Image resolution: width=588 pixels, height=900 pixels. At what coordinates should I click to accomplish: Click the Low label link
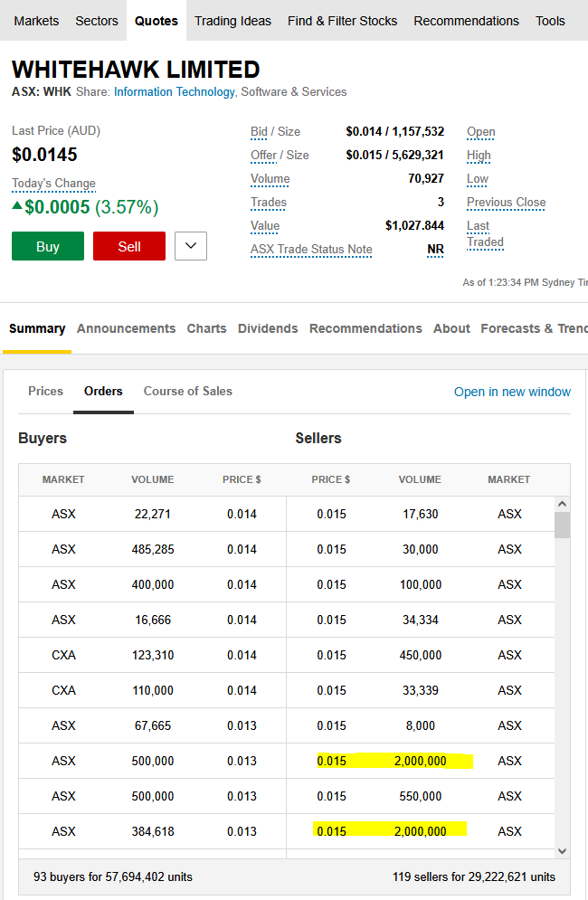[x=477, y=179]
